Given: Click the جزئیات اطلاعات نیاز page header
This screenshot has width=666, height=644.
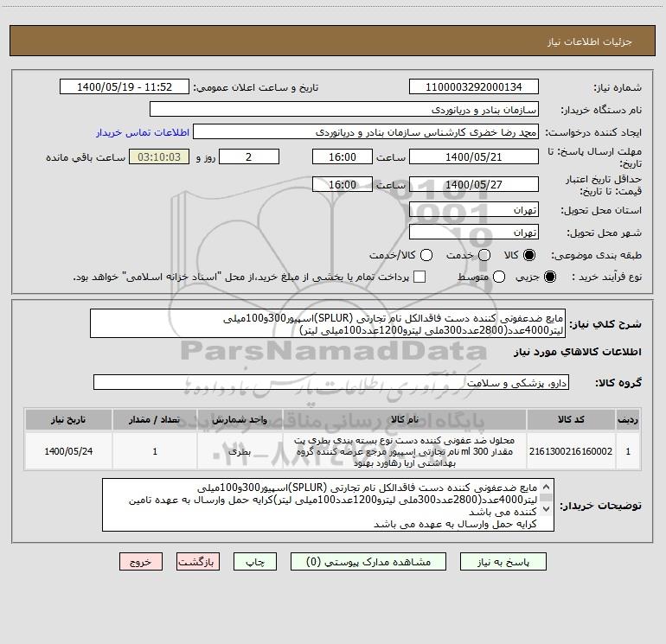Looking at the screenshot, I should pyautogui.click(x=333, y=41).
